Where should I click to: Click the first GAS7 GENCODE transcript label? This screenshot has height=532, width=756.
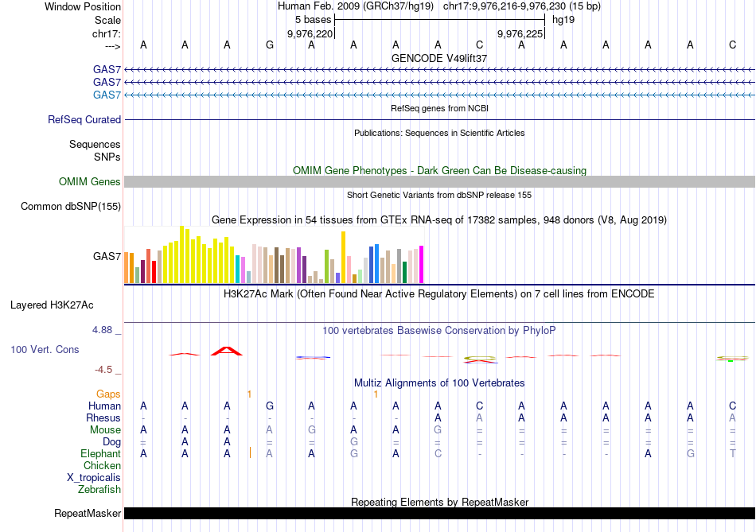point(107,69)
